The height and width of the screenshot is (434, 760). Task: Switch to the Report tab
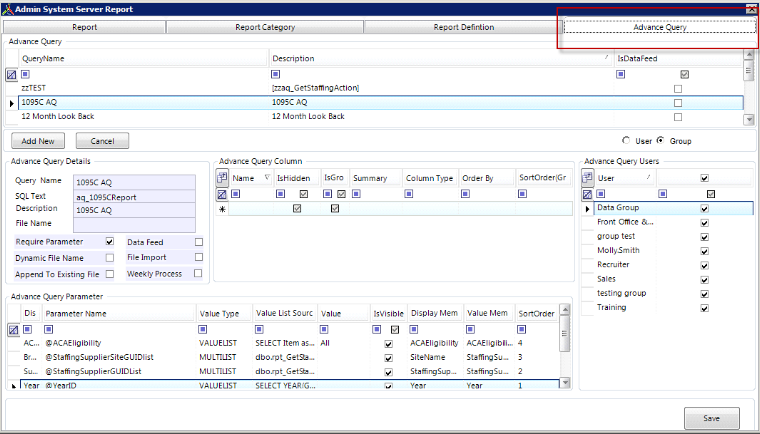point(85,27)
